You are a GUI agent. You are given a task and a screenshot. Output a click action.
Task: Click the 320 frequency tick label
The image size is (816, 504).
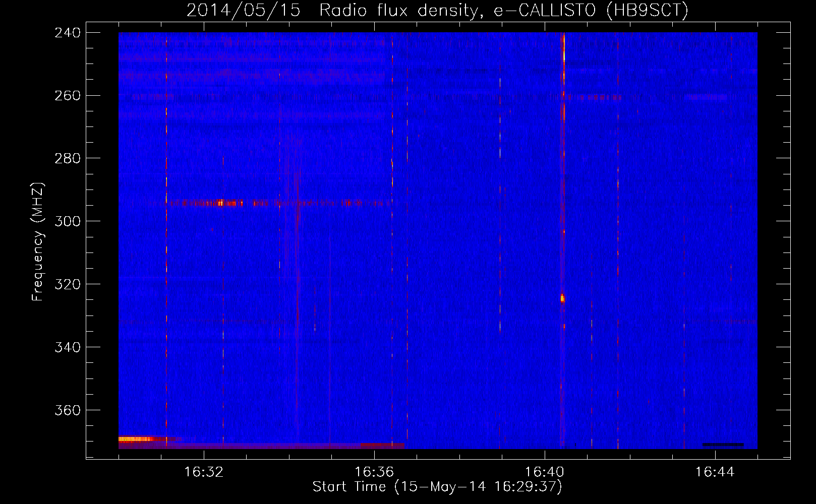pyautogui.click(x=68, y=285)
